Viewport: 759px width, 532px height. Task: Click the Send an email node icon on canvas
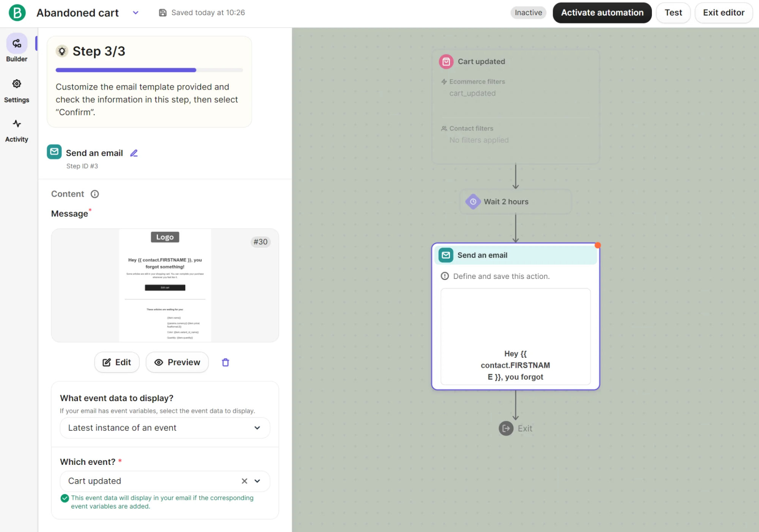click(446, 255)
